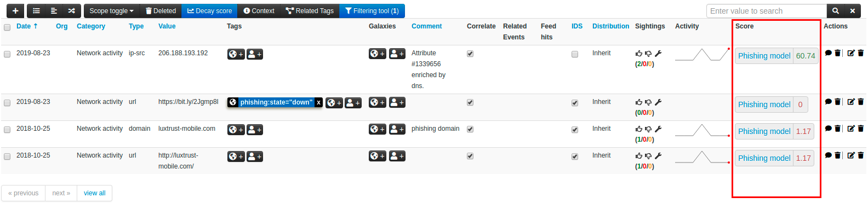Open the Scope toggle dropdown
Image resolution: width=868 pixels, height=203 pixels.
pos(111,11)
